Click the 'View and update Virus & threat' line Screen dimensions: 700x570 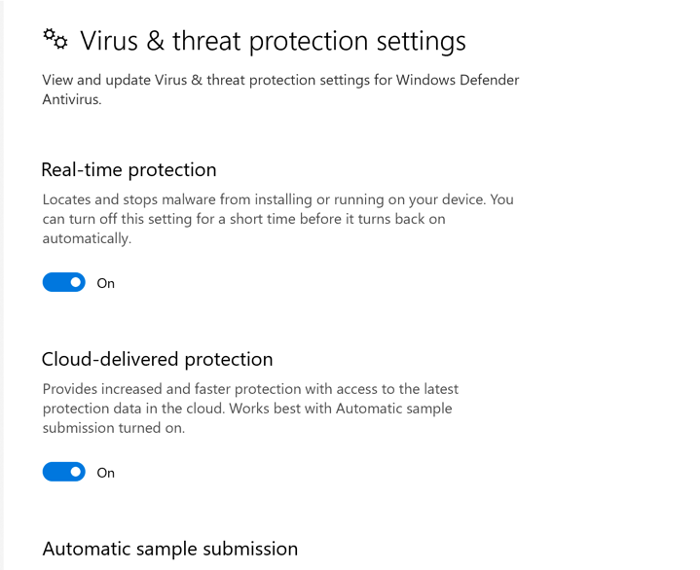[281, 80]
